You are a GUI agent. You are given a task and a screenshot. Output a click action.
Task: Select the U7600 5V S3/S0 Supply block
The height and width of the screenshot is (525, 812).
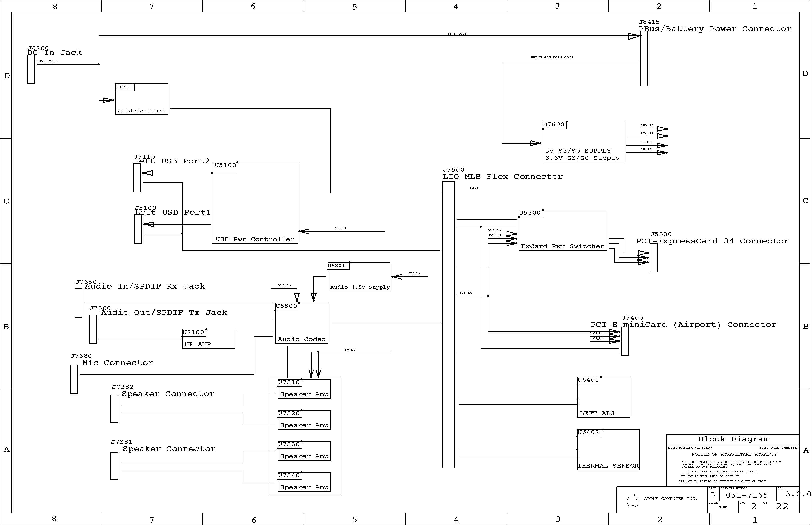(x=583, y=142)
